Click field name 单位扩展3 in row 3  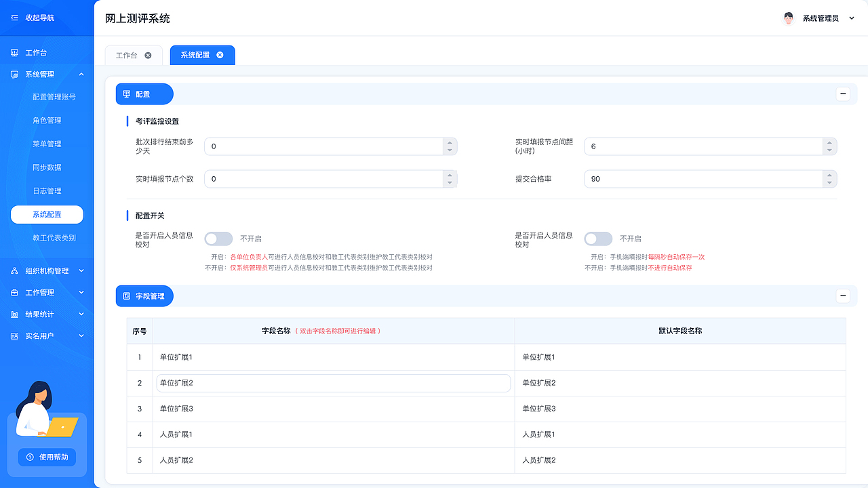pos(176,409)
